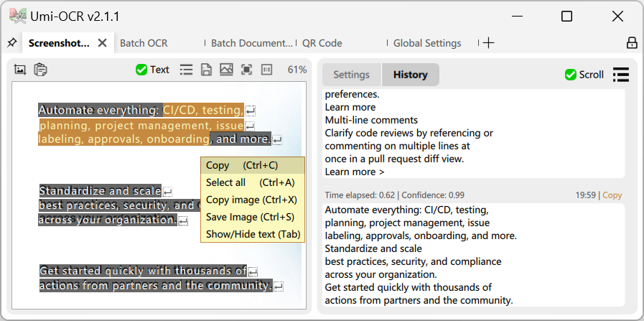Toggle the Scroll checkbox
644x321 pixels.
click(571, 75)
